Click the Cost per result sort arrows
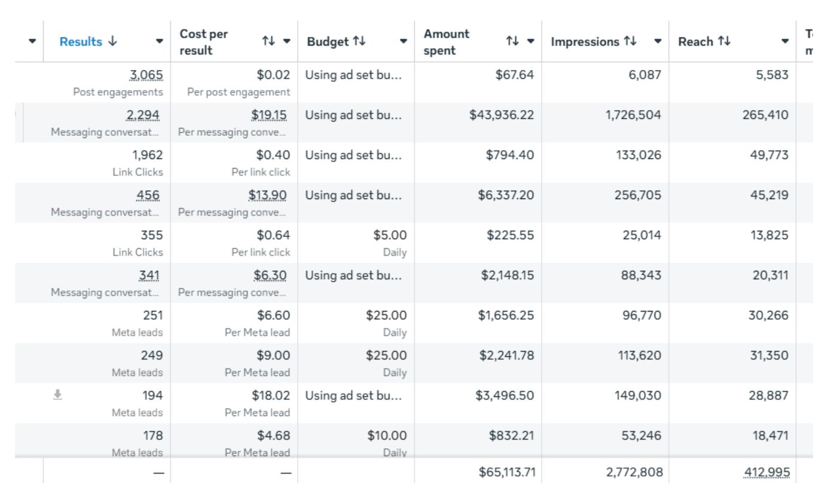Screen dimensions: 828x504 268,42
